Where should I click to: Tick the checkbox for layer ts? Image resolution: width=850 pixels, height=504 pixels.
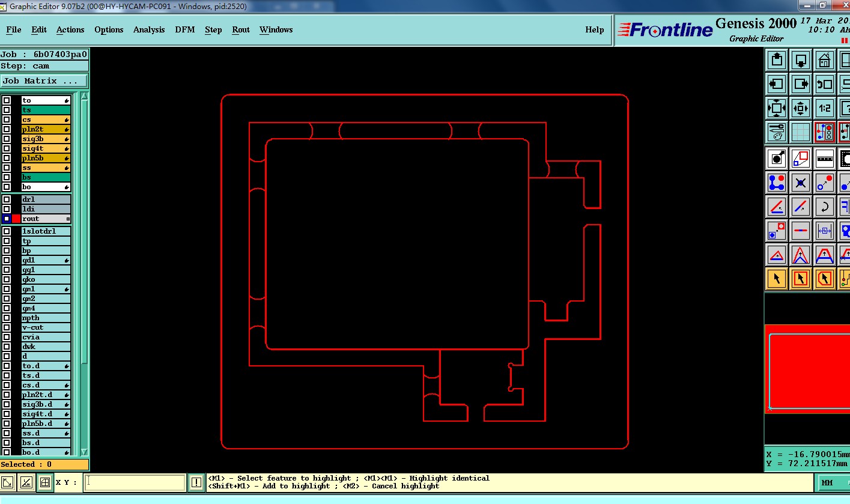pyautogui.click(x=7, y=110)
